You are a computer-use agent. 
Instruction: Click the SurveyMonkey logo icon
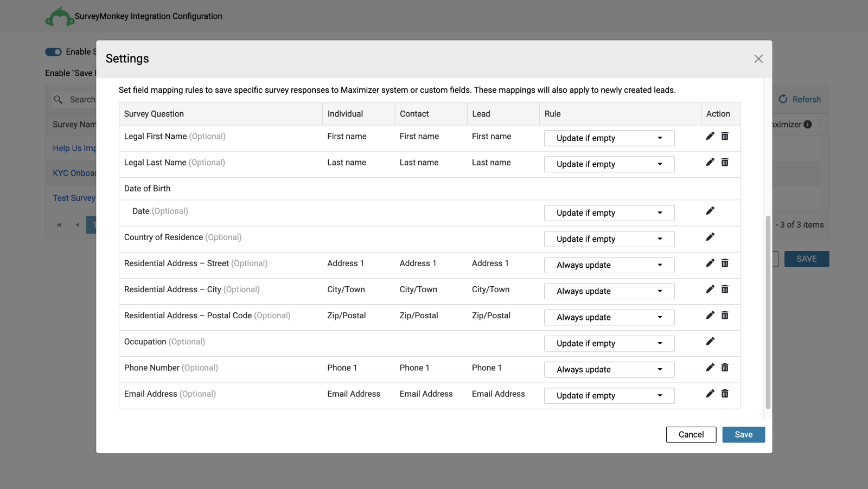60,17
